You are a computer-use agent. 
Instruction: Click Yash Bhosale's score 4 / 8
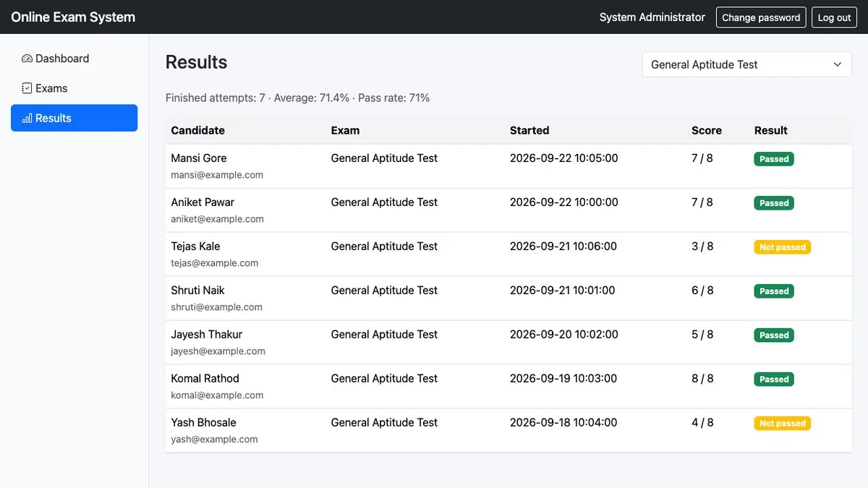tap(702, 423)
